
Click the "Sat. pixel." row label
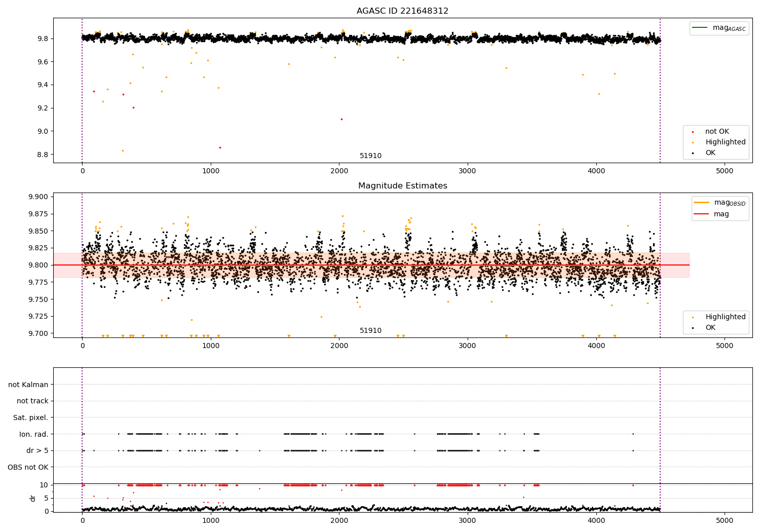pyautogui.click(x=30, y=417)
